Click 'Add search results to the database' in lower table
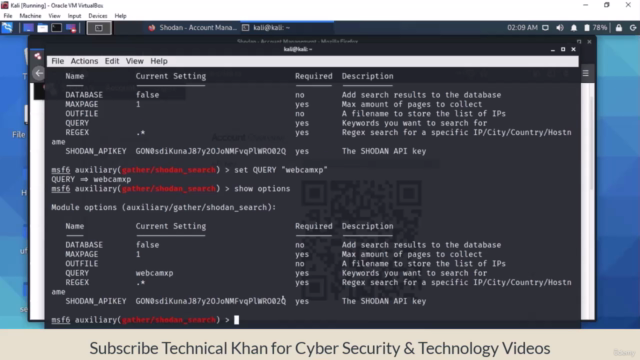The height and width of the screenshot is (360, 640). (421, 245)
